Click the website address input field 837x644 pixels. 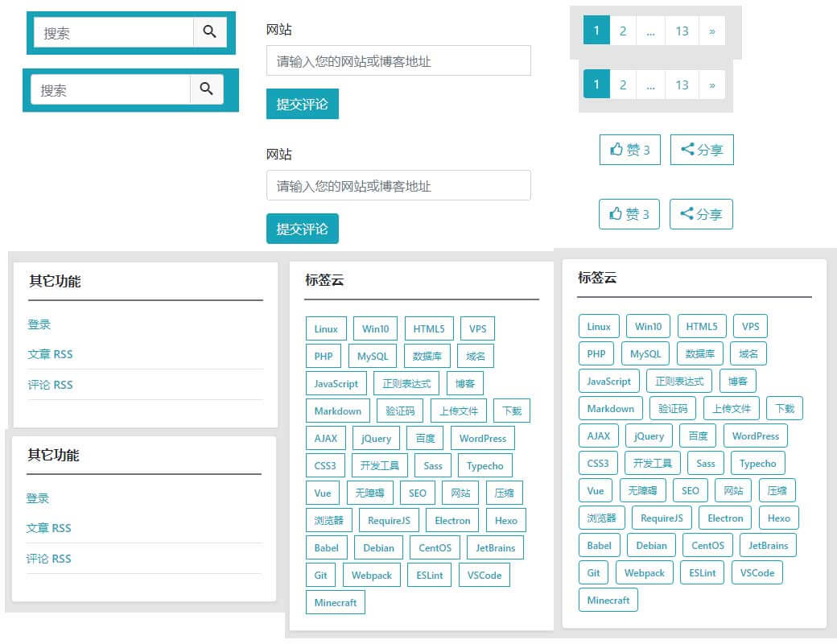tap(398, 60)
